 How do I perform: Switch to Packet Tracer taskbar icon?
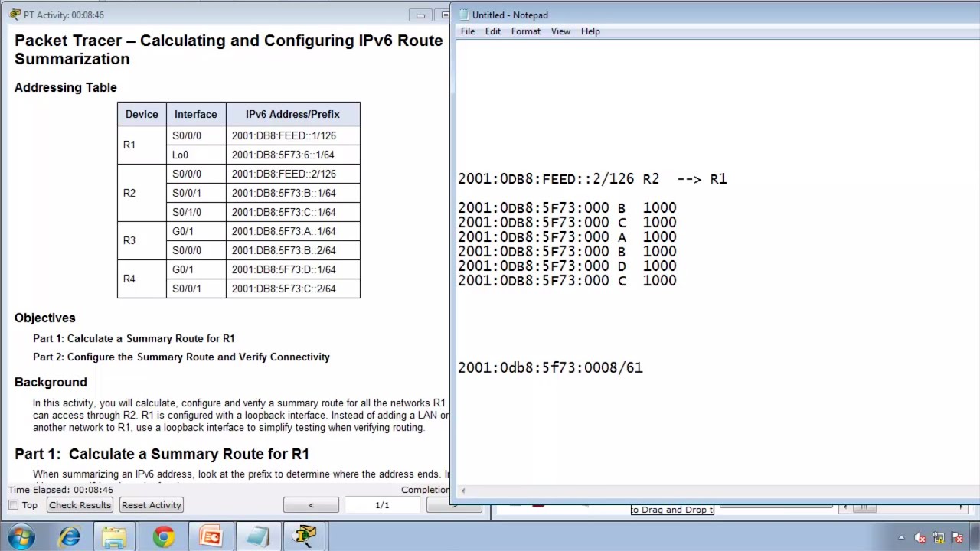(x=305, y=536)
